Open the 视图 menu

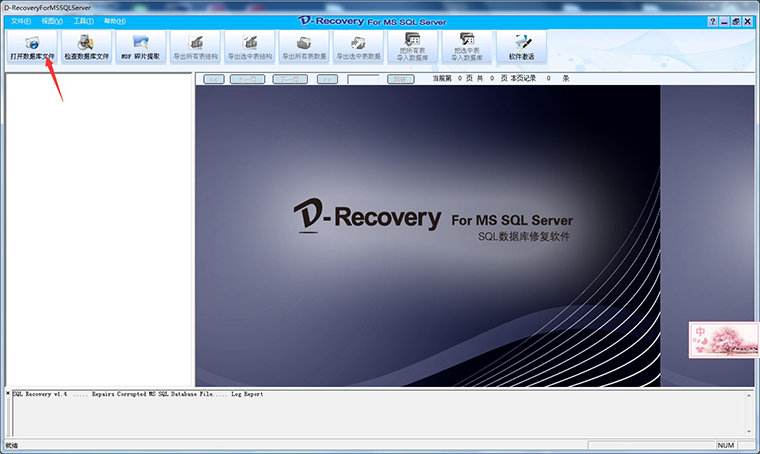tap(52, 21)
